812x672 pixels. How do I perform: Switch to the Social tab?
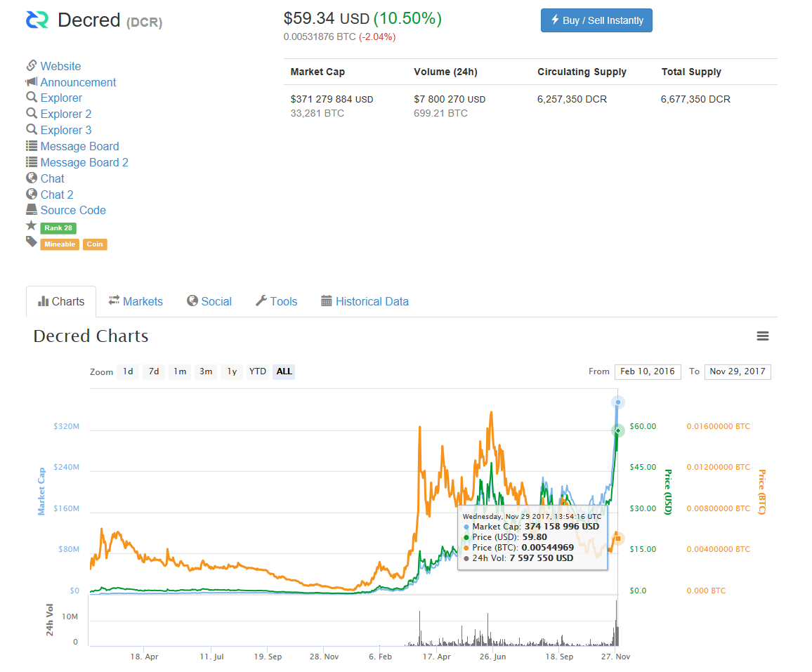[209, 301]
